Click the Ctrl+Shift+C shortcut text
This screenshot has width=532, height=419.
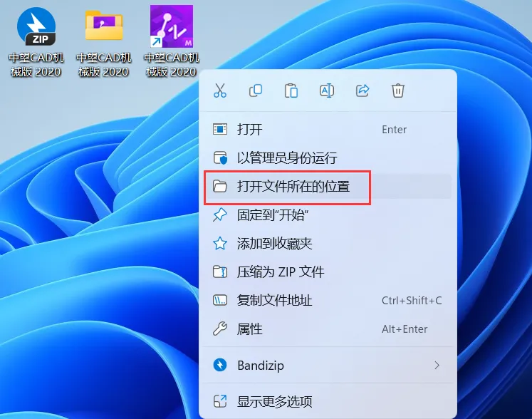[x=412, y=301]
